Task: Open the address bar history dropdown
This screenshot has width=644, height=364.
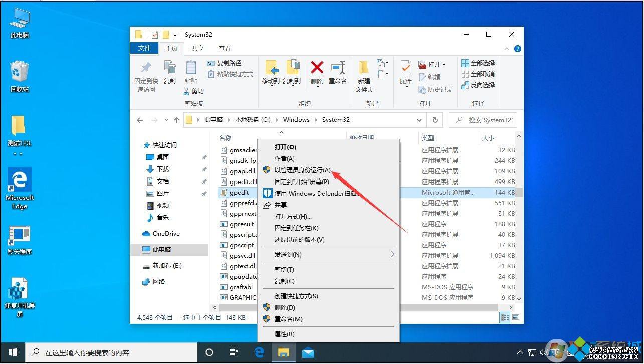Action: pos(419,120)
